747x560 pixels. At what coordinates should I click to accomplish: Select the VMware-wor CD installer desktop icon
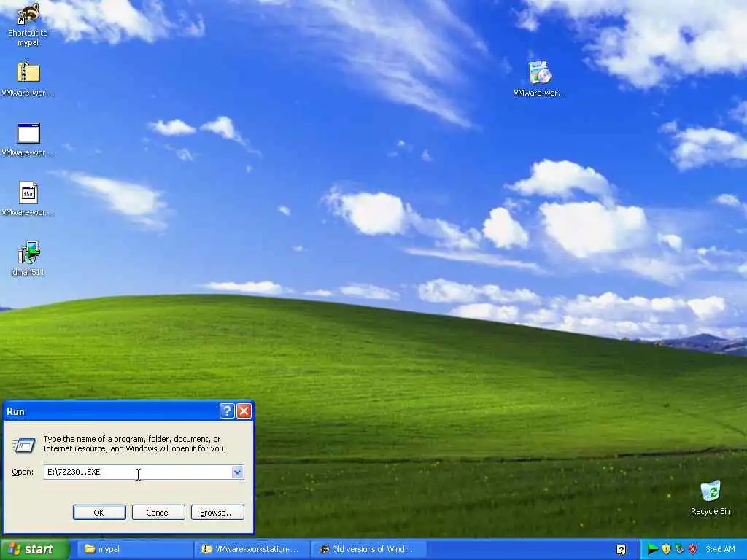(x=540, y=79)
